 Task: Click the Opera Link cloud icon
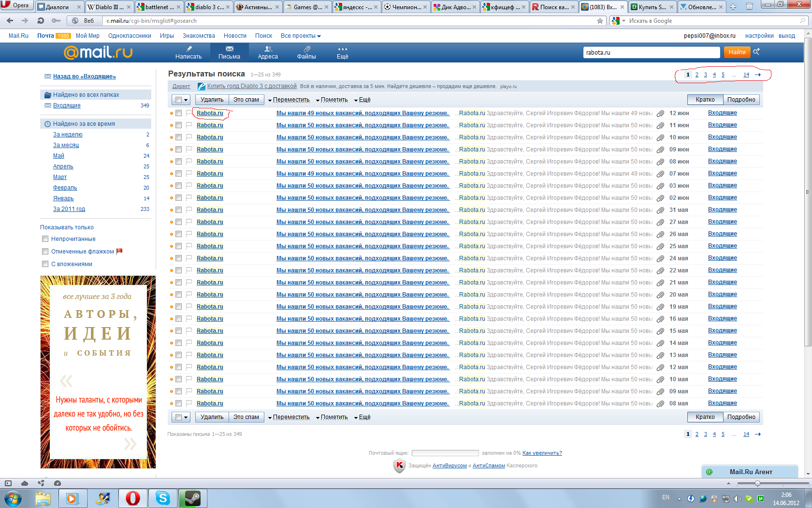point(25,483)
